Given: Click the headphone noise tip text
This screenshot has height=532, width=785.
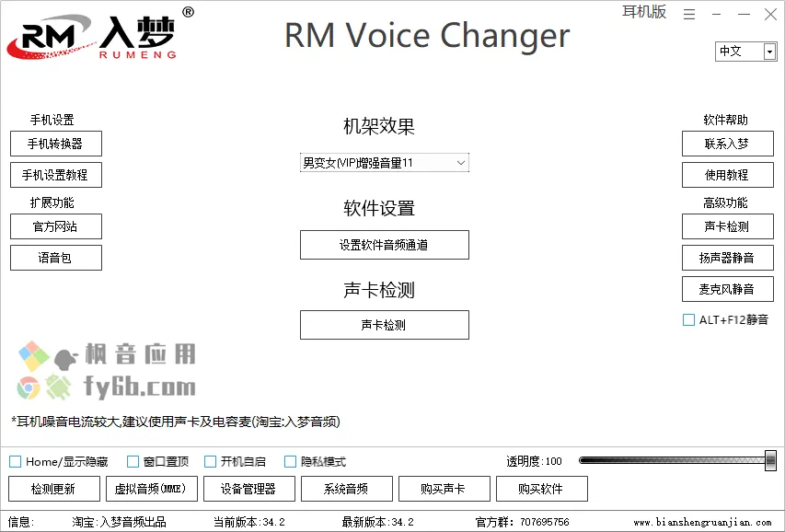Looking at the screenshot, I should (x=176, y=422).
